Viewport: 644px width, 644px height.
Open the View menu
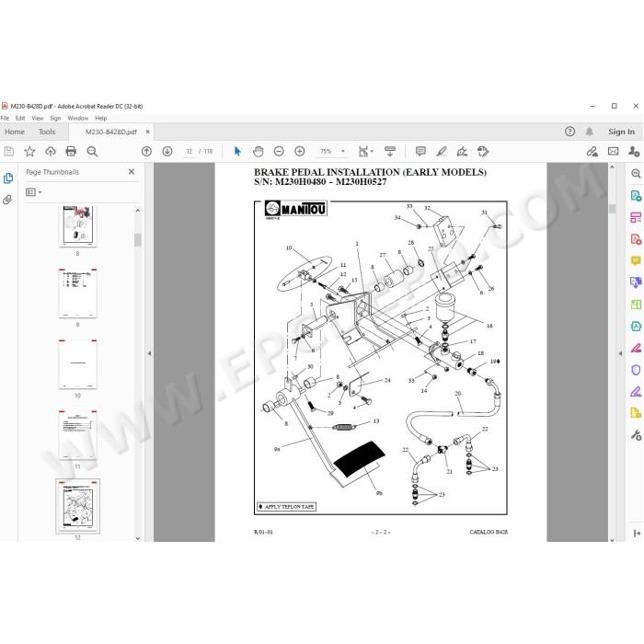(x=38, y=119)
